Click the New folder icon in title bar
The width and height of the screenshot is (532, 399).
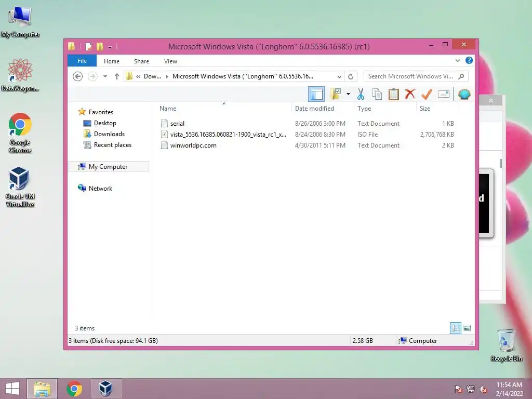tap(100, 46)
